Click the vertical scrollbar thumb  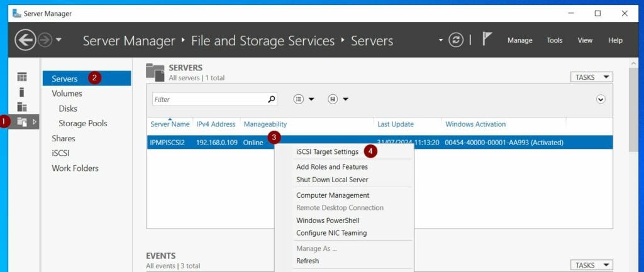(633, 111)
